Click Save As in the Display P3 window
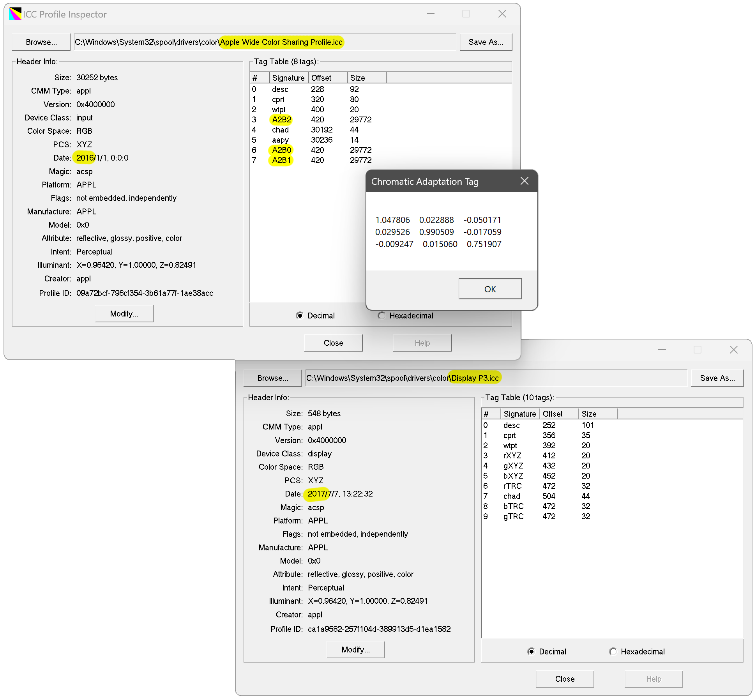Image resolution: width=756 pixels, height=700 pixels. (717, 378)
